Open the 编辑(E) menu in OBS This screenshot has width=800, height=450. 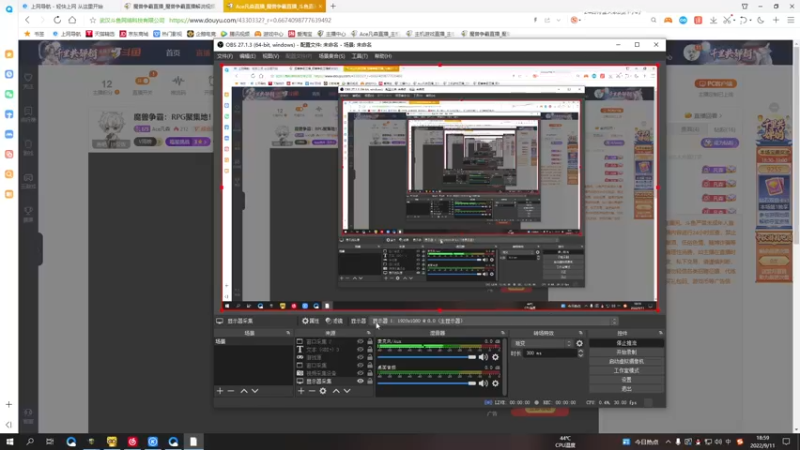pos(247,56)
